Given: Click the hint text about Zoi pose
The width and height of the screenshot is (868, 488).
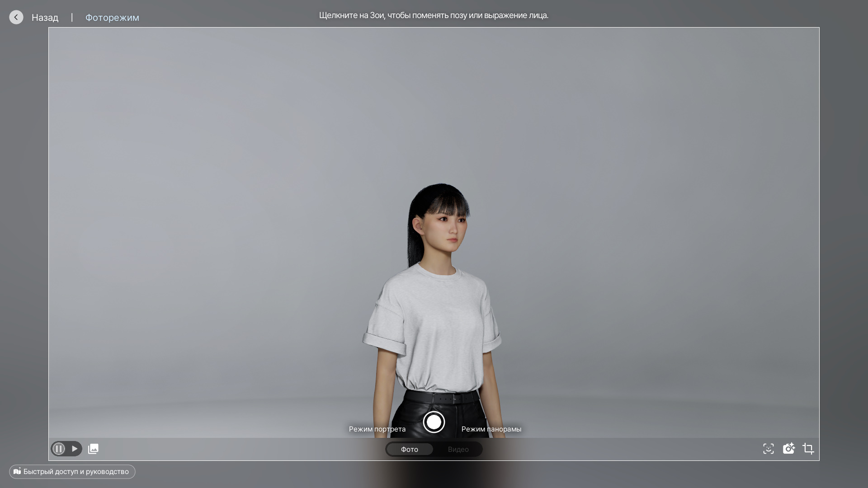Looking at the screenshot, I should tap(434, 15).
